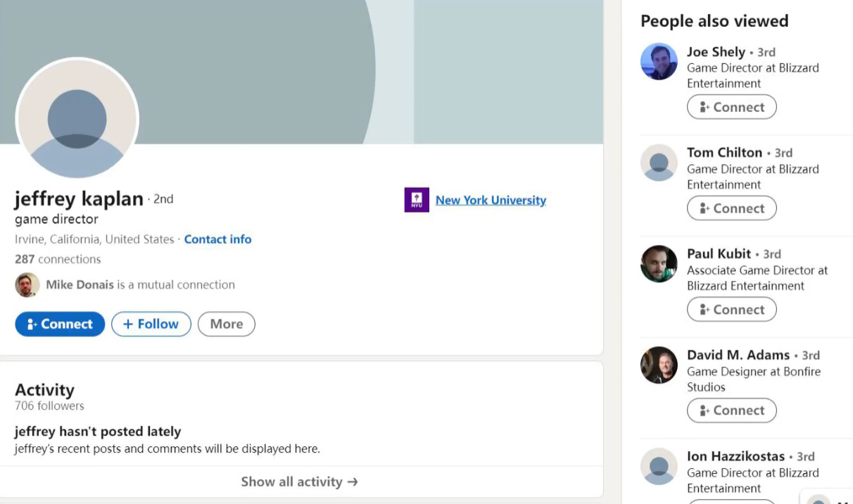Open the NYU logo icon

pyautogui.click(x=417, y=200)
